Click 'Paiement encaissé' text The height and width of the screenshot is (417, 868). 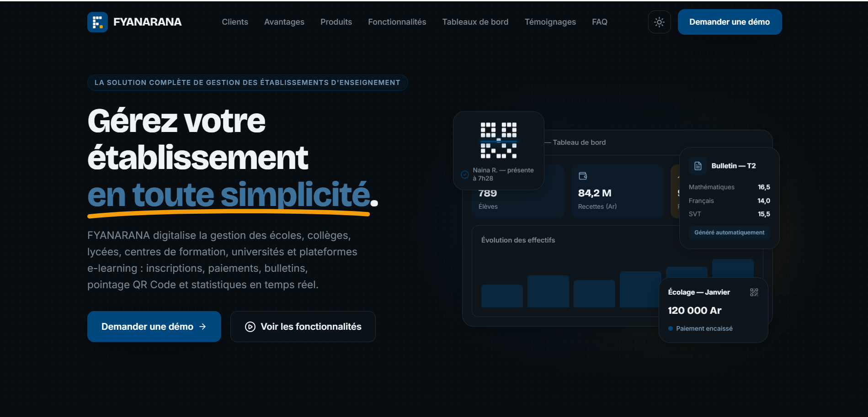click(704, 328)
